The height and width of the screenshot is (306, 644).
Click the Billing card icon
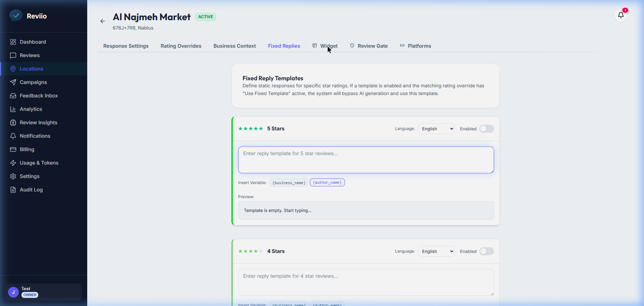[x=13, y=149]
